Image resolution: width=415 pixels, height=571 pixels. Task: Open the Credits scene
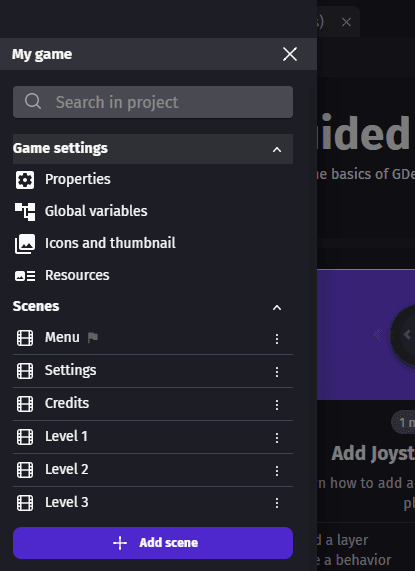[x=153, y=404]
